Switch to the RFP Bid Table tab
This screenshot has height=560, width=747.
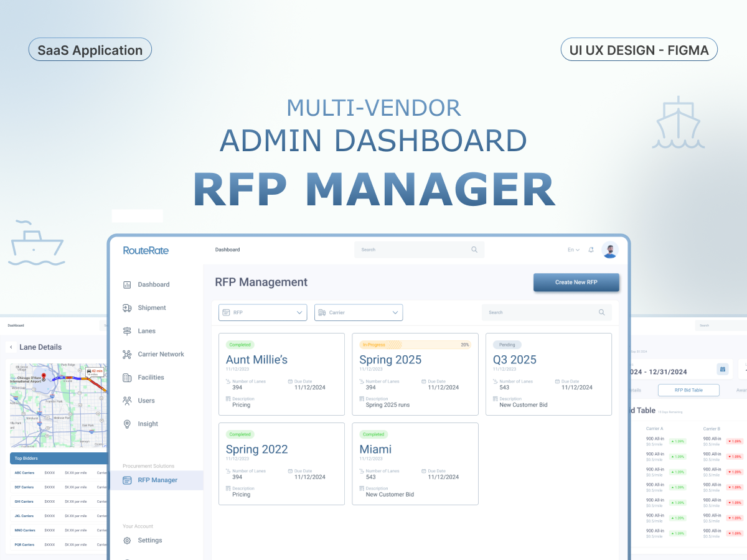point(688,390)
